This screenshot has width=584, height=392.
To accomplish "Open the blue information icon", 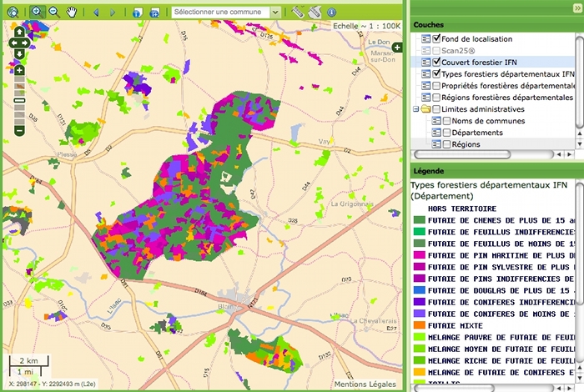I will [331, 13].
